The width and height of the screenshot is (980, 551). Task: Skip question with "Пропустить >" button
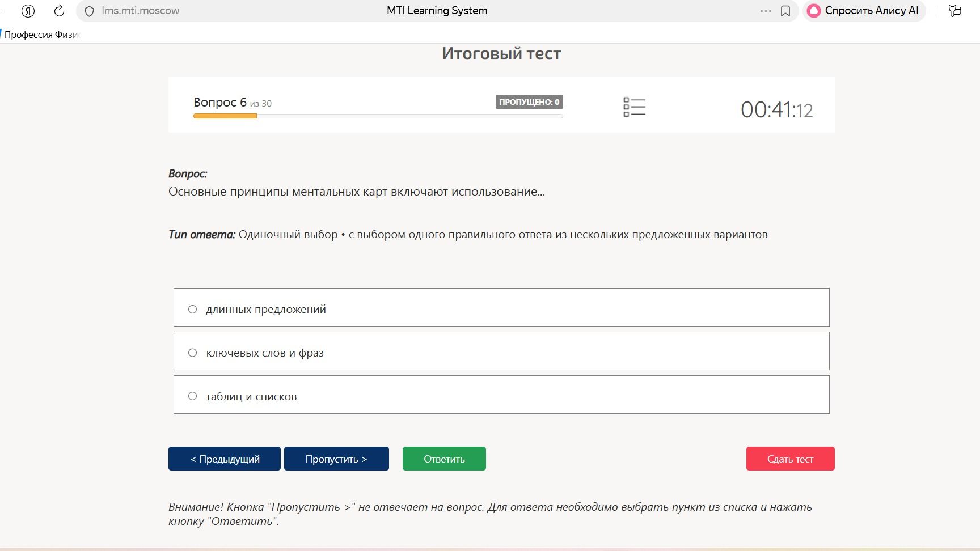coord(336,459)
